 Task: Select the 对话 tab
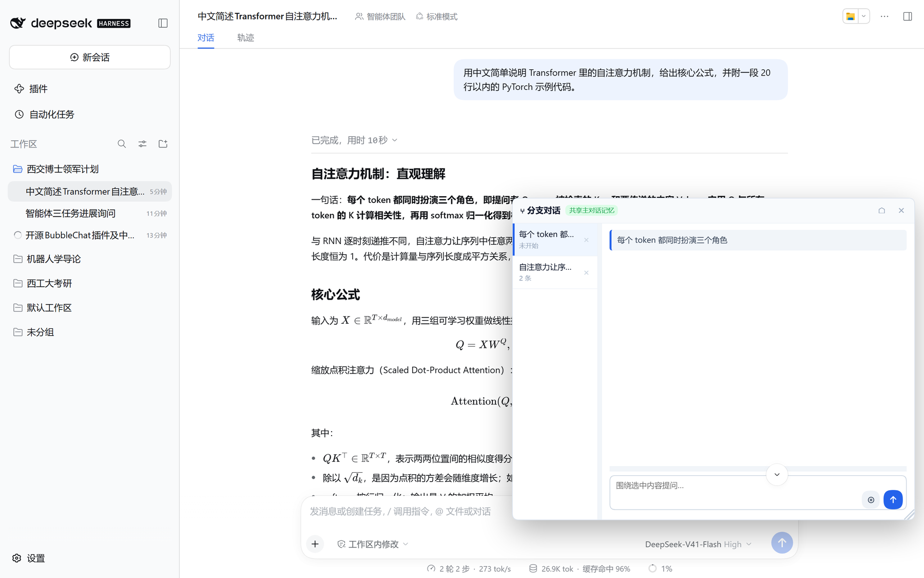206,38
